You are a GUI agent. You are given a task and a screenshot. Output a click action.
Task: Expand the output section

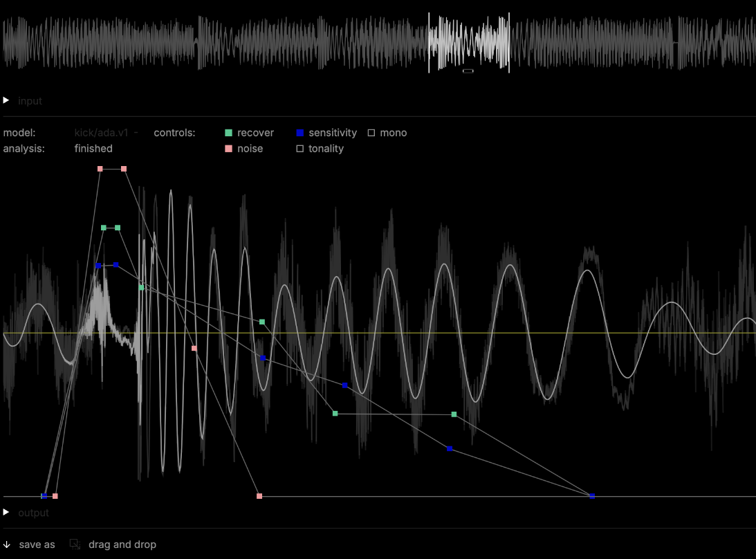click(6, 513)
